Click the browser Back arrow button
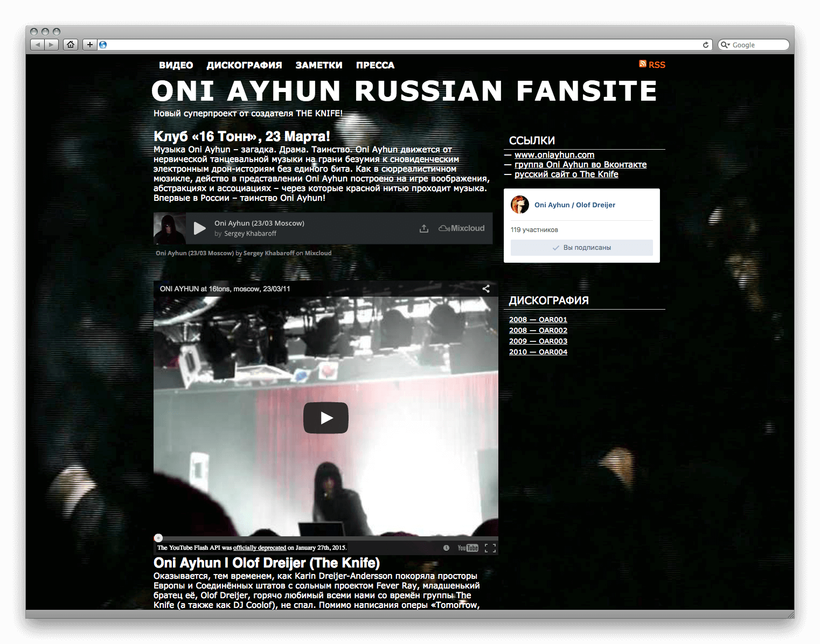Image resolution: width=820 pixels, height=644 pixels. click(x=37, y=45)
